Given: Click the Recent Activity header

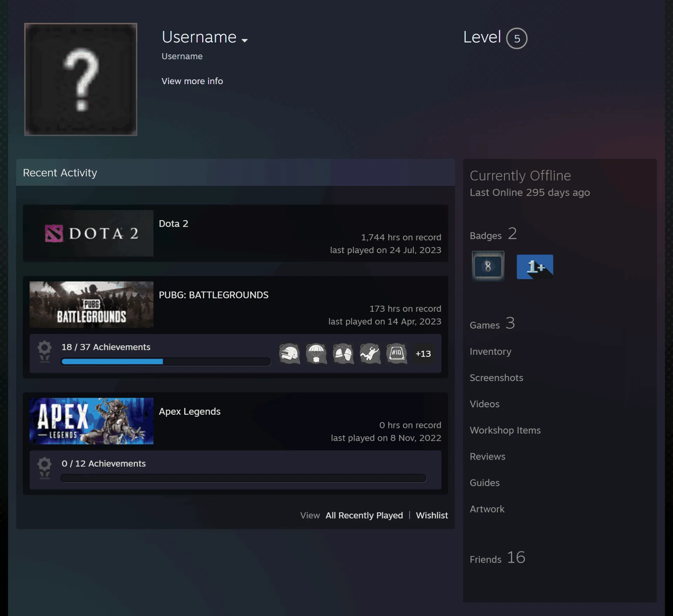Looking at the screenshot, I should [x=235, y=172].
